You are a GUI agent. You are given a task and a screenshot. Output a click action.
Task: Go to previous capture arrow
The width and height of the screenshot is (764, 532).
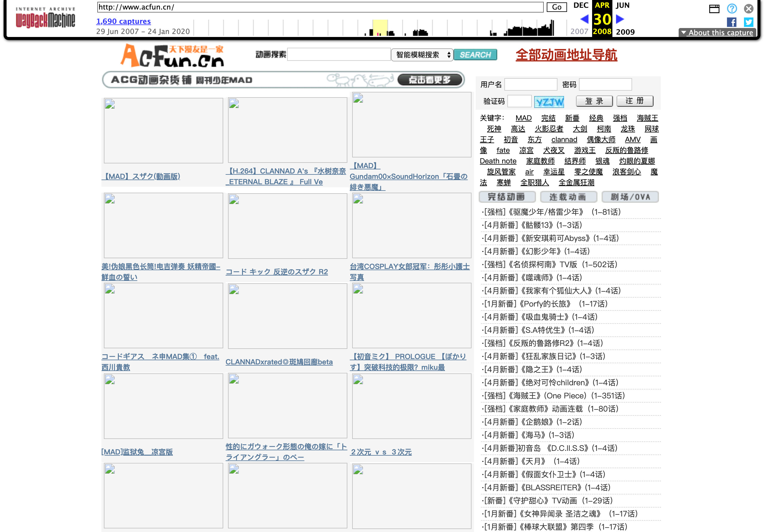point(584,19)
